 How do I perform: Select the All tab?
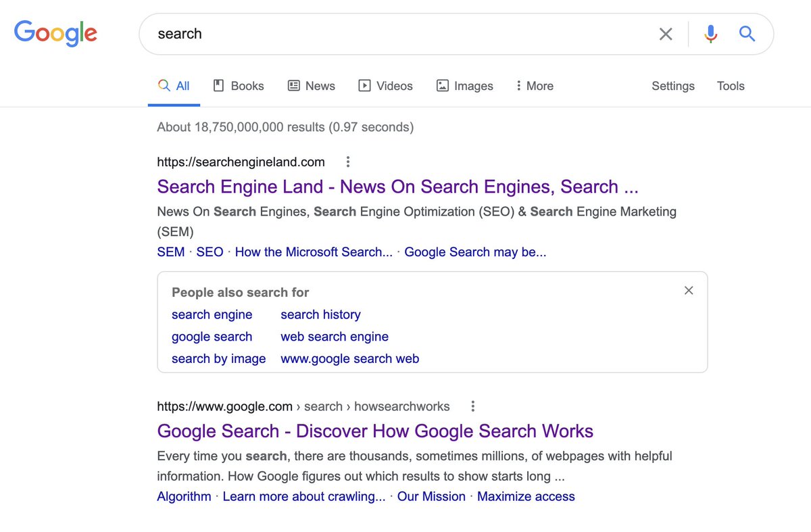(x=174, y=86)
